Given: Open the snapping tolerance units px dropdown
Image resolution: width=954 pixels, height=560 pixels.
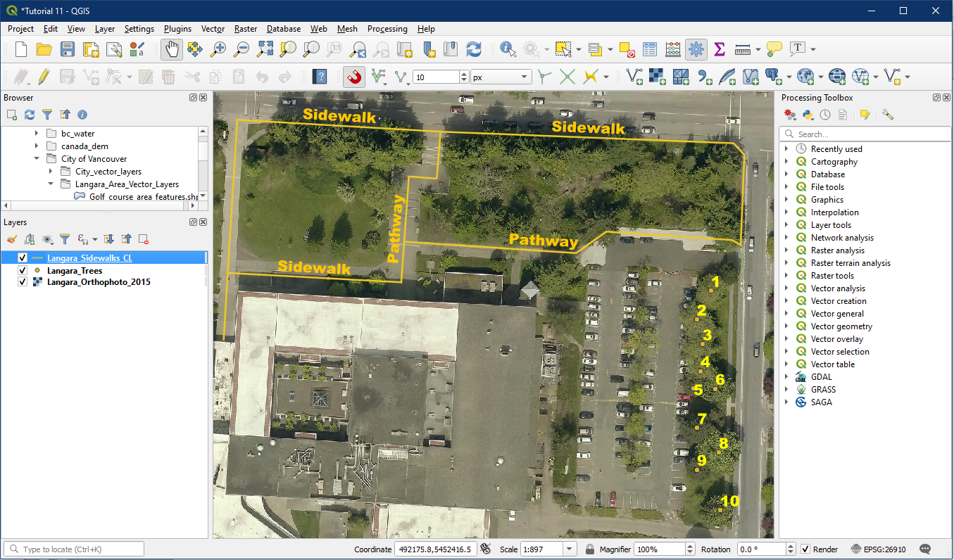Looking at the screenshot, I should 501,77.
